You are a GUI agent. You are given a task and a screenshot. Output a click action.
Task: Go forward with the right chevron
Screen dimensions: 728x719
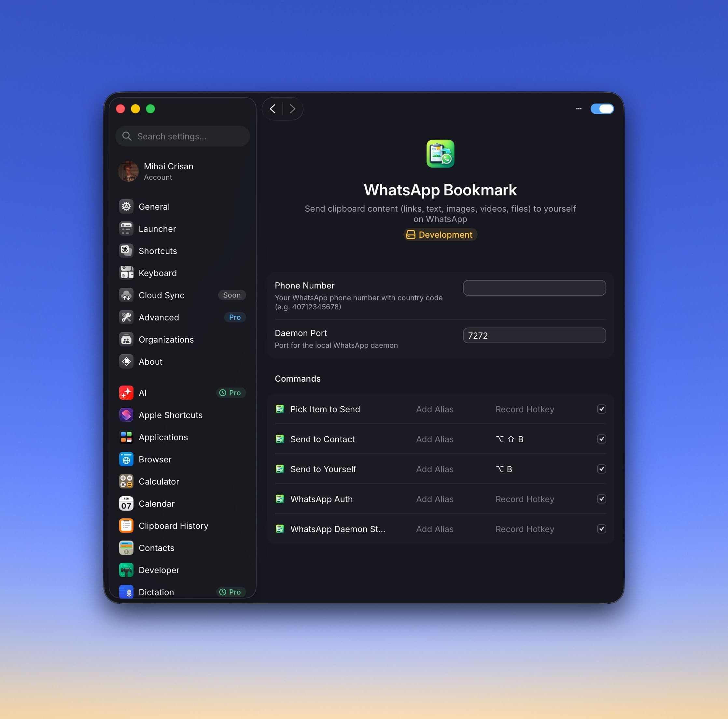coord(292,109)
